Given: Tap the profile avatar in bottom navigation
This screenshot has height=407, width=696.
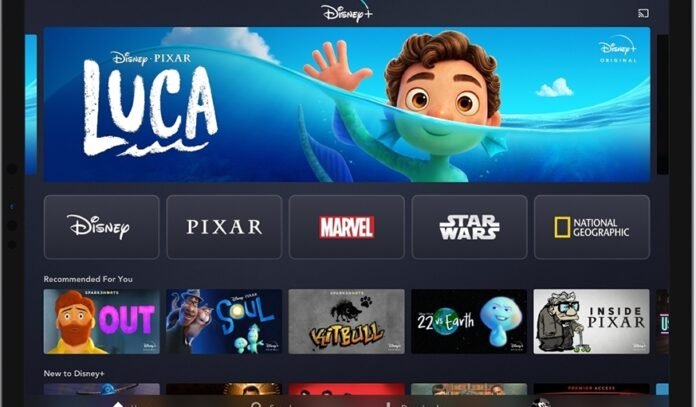Looking at the screenshot, I should (541, 403).
